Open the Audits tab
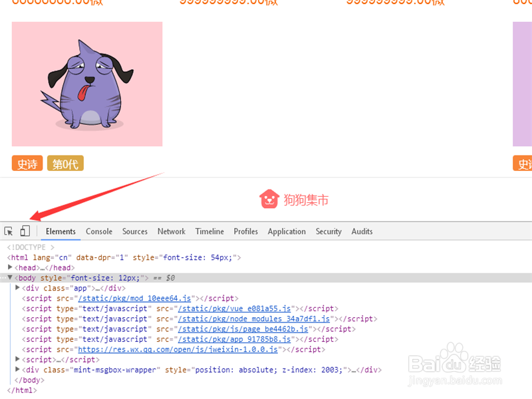532x399 pixels. (362, 231)
